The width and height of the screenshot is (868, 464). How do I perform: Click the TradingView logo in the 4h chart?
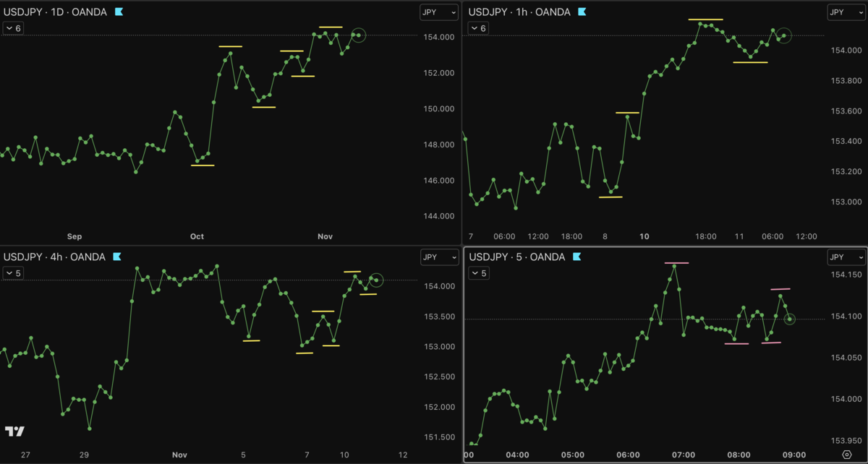14,431
